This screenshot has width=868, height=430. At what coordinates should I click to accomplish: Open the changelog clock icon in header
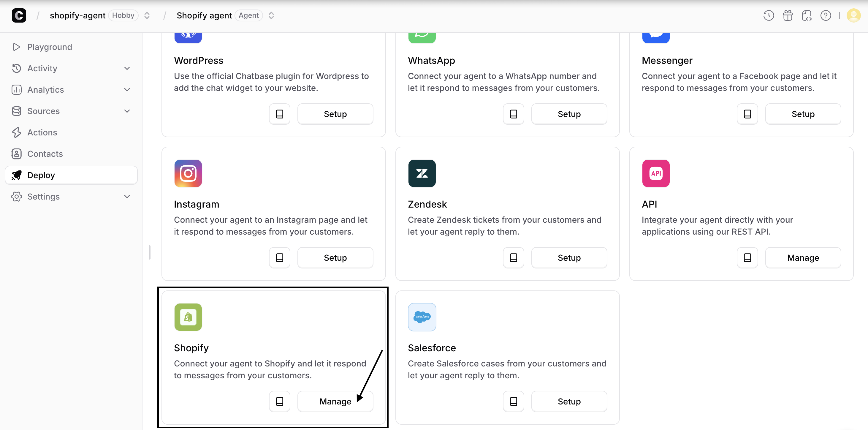click(768, 15)
